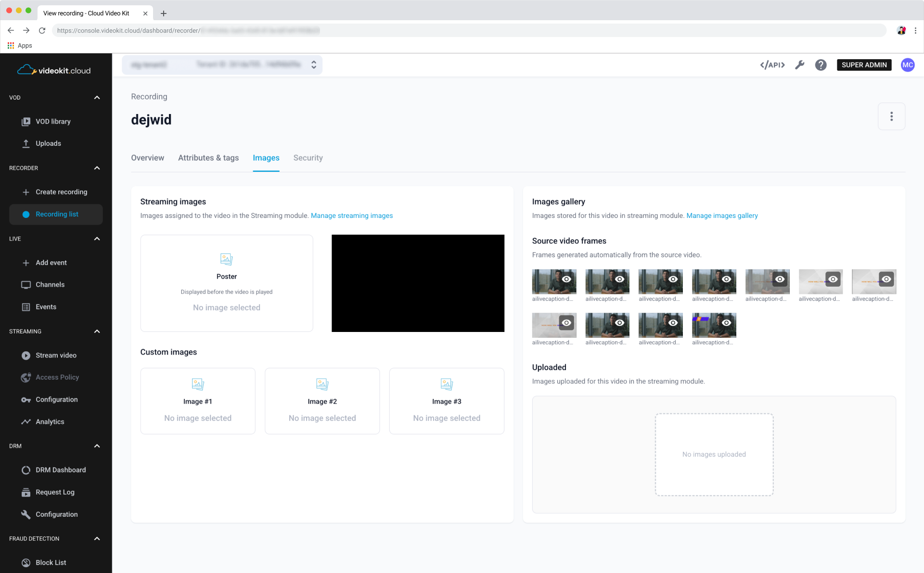The height and width of the screenshot is (573, 924).
Task: Click the Channels monitor icon
Action: pyautogui.click(x=26, y=285)
